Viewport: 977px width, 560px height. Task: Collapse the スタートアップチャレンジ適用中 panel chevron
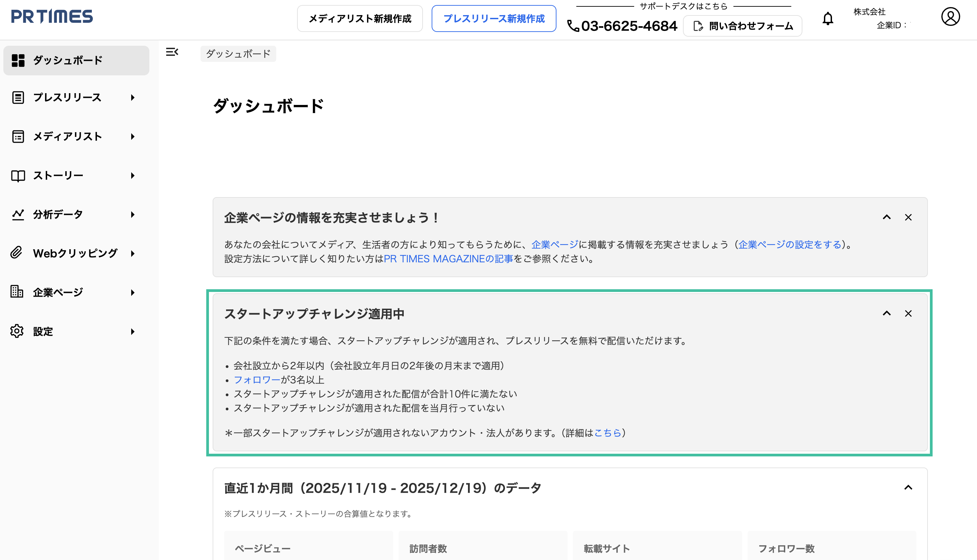(886, 313)
